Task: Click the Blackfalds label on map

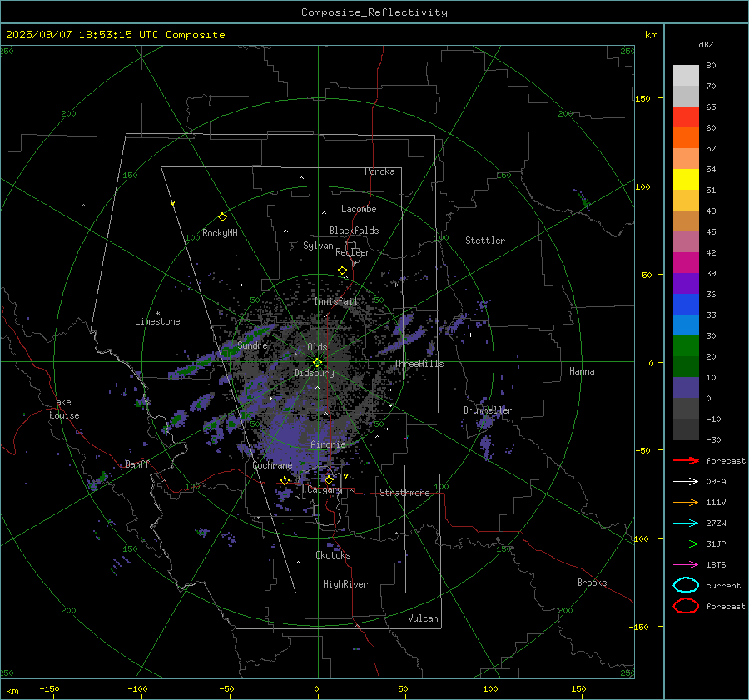Action: click(354, 231)
